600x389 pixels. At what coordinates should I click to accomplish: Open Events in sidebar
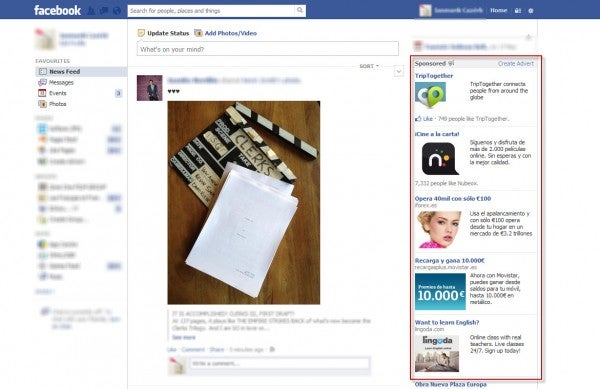(57, 93)
